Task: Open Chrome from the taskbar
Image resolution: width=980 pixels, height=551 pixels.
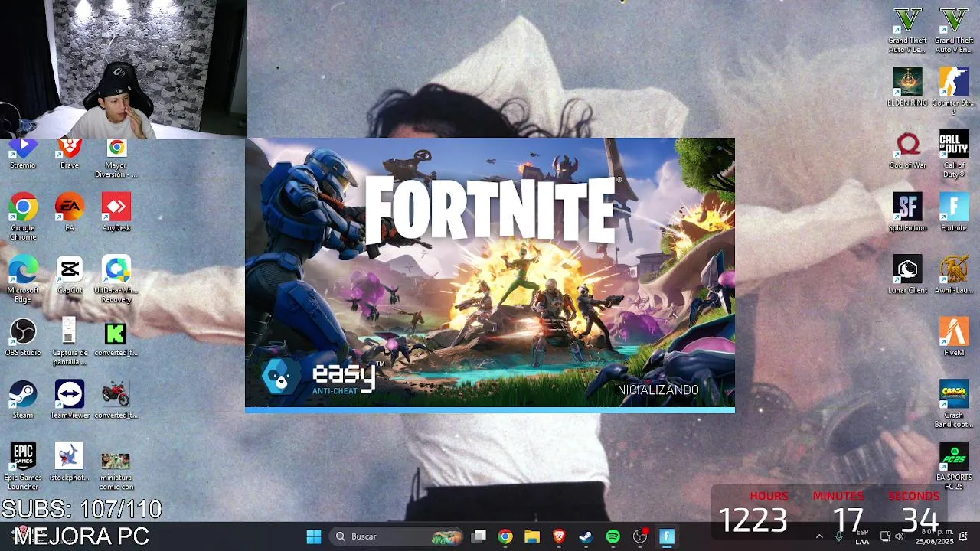Action: [x=505, y=536]
